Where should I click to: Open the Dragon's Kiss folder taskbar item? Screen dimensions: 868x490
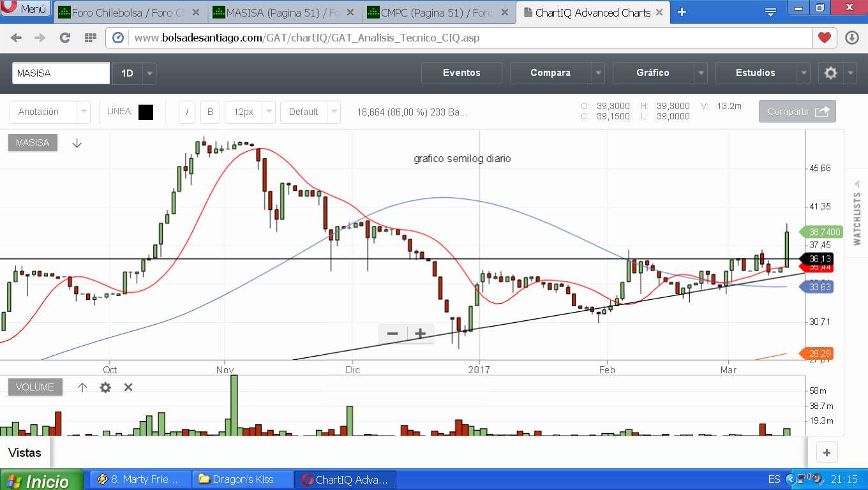click(x=243, y=479)
